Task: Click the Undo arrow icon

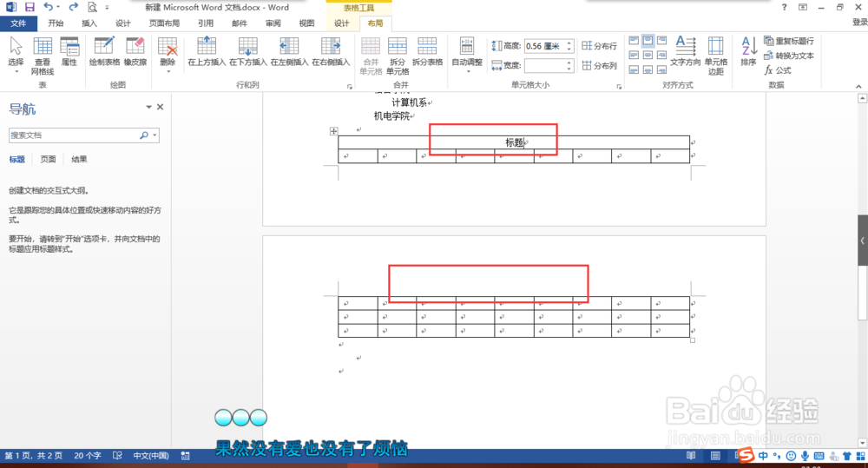Action: 49,7
